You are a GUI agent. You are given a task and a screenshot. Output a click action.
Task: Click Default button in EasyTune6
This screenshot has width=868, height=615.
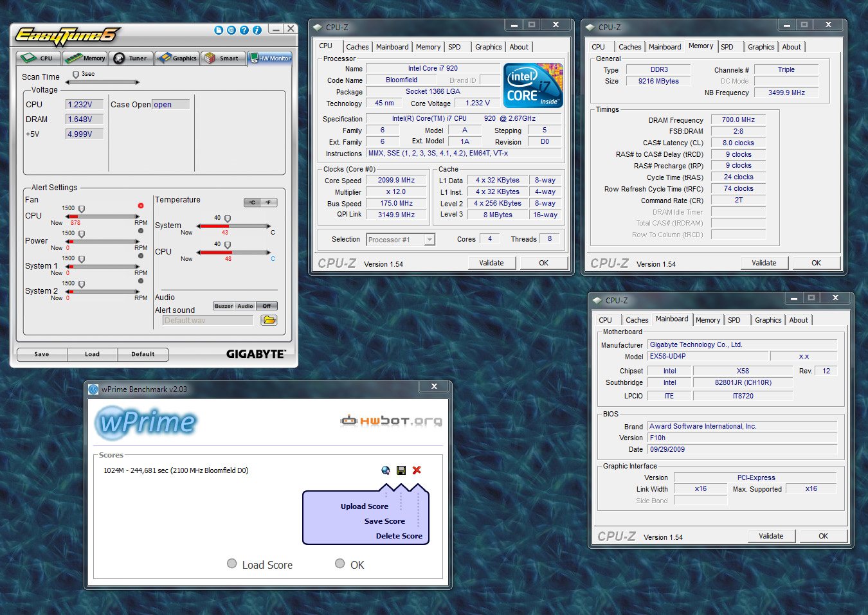143,354
